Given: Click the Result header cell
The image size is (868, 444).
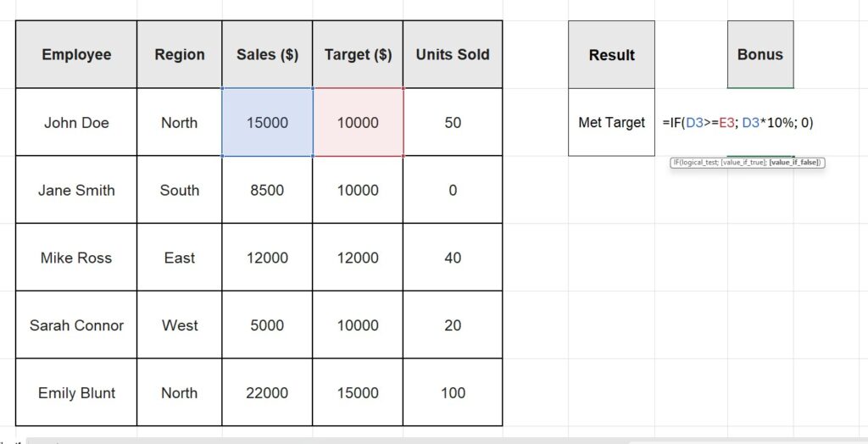Looking at the screenshot, I should click(611, 56).
